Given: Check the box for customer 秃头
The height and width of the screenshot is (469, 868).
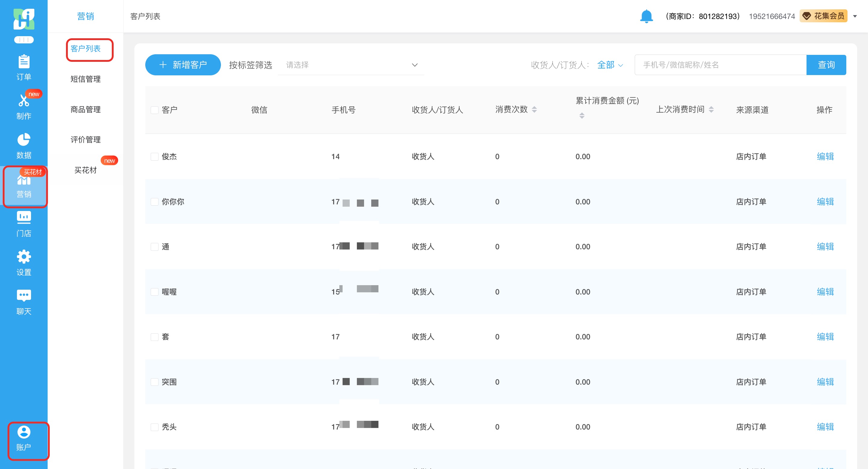Looking at the screenshot, I should click(154, 427).
